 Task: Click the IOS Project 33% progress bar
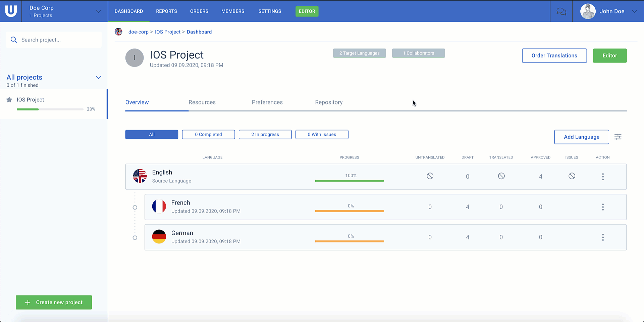pyautogui.click(x=50, y=109)
